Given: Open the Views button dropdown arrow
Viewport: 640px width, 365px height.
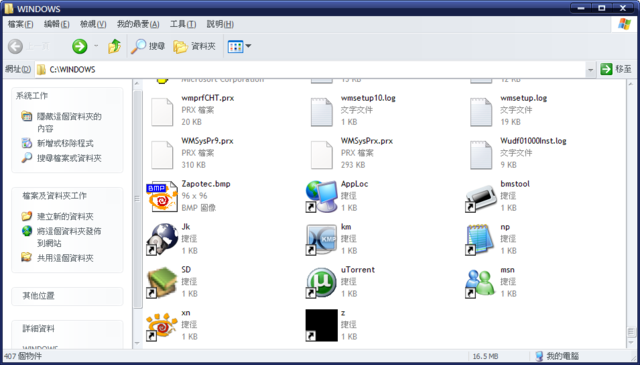Looking at the screenshot, I should pos(248,46).
